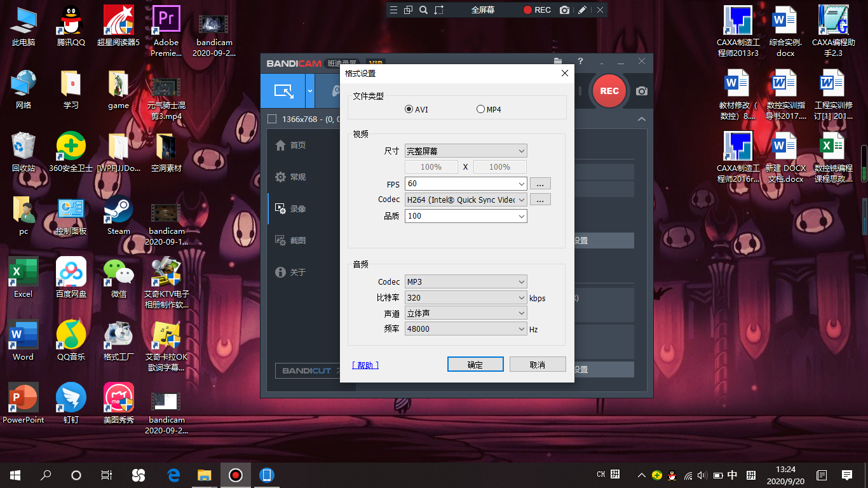The height and width of the screenshot is (488, 868).
Task: Click first 100% width field
Action: (431, 167)
